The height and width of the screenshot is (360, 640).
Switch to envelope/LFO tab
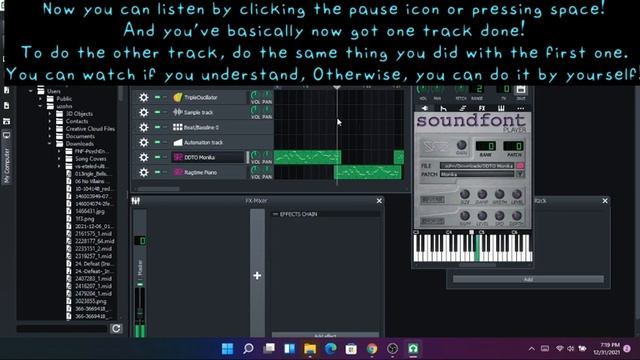[x=443, y=108]
